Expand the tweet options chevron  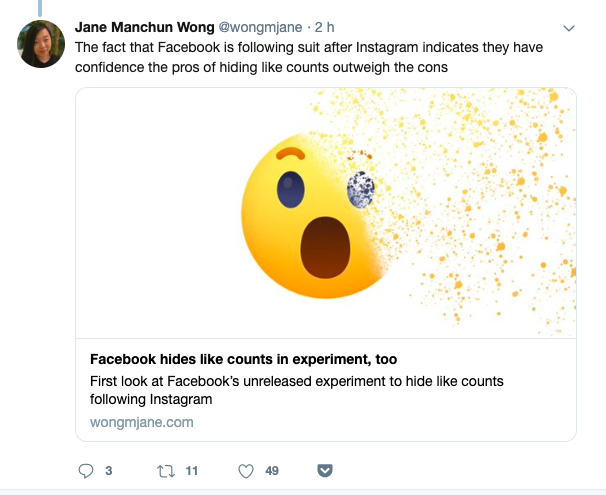pos(568,27)
